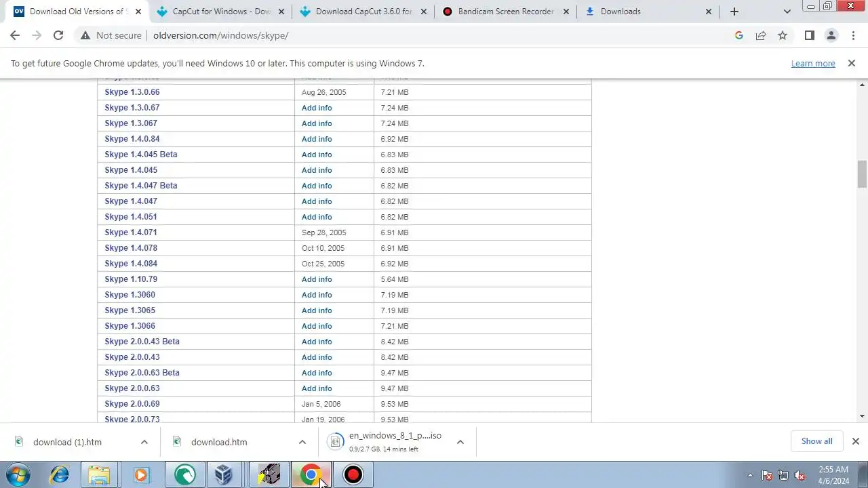
Task: Click the Google icon in address bar
Action: pyautogui.click(x=739, y=35)
